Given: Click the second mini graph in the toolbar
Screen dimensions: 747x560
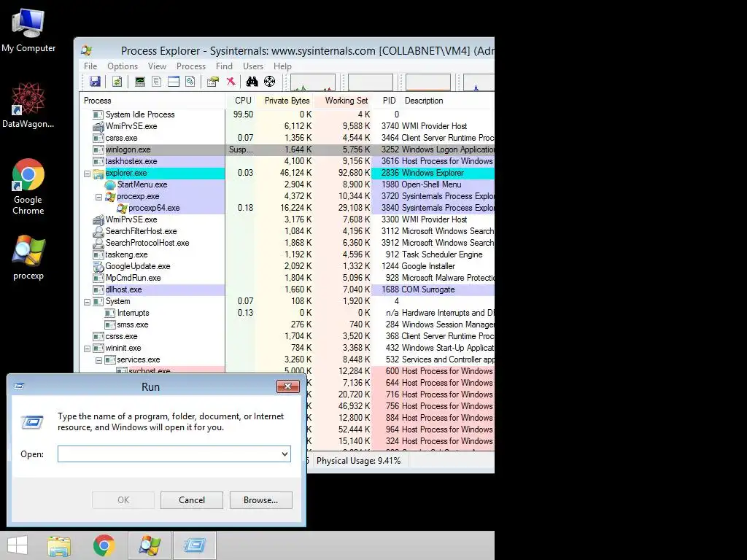Looking at the screenshot, I should point(370,82).
